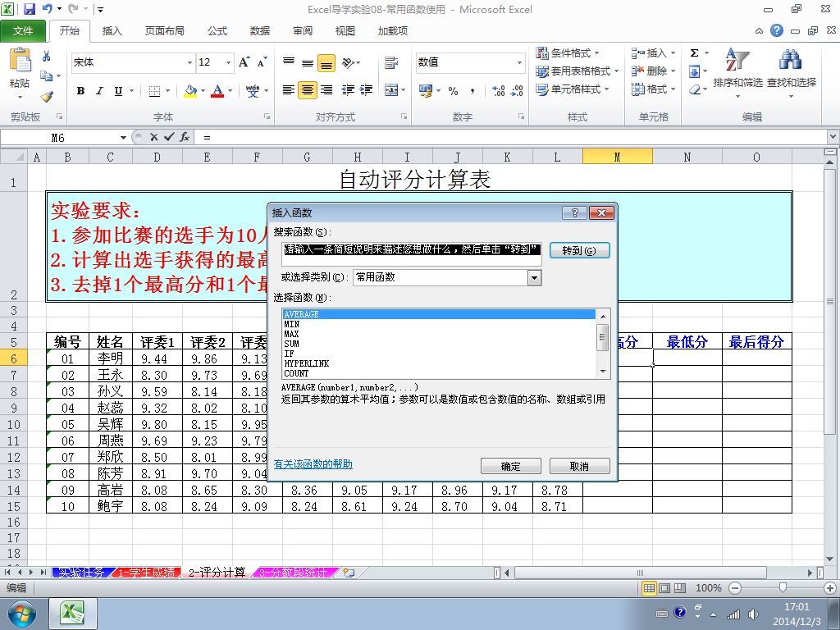Toggle middle vertical alignment
The image size is (840, 630).
[307, 62]
